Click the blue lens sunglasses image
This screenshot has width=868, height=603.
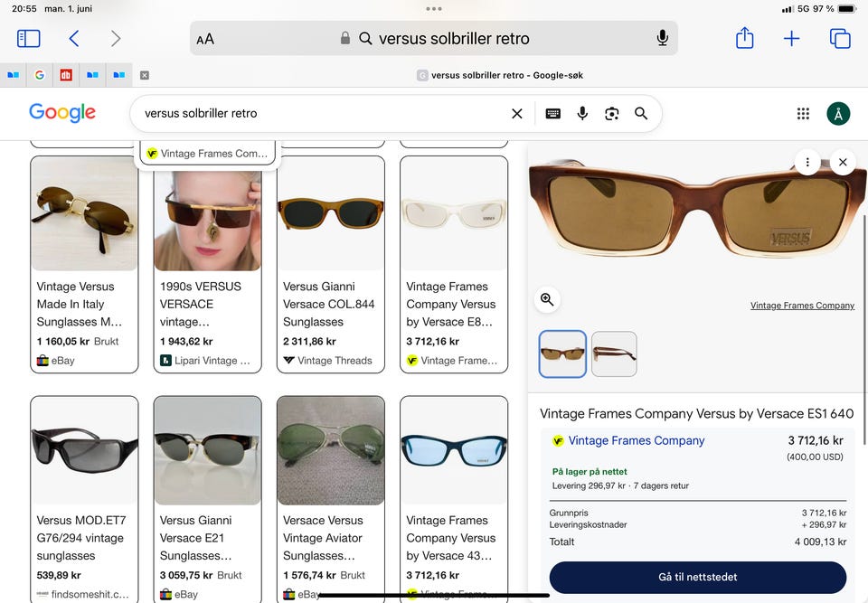(x=454, y=451)
